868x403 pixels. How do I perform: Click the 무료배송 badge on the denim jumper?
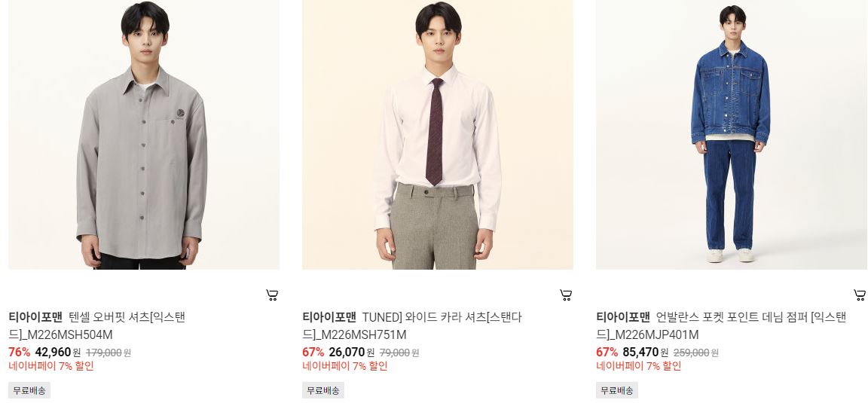pyautogui.click(x=617, y=390)
